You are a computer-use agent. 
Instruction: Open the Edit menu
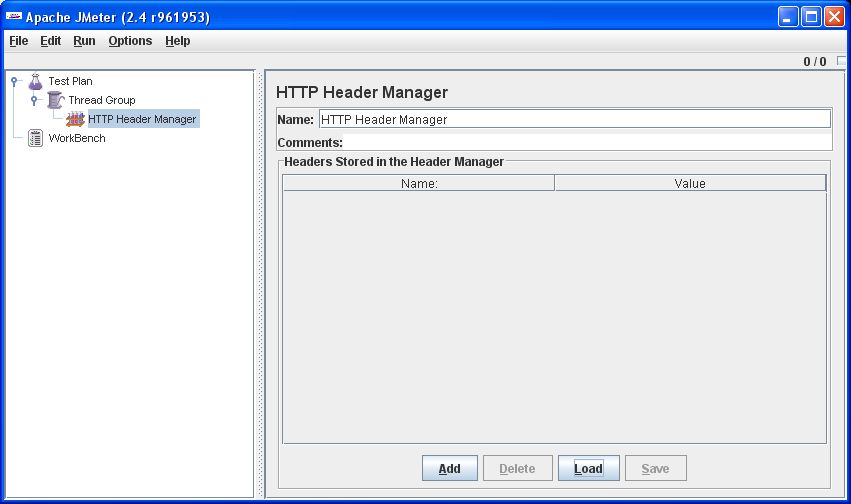point(50,41)
